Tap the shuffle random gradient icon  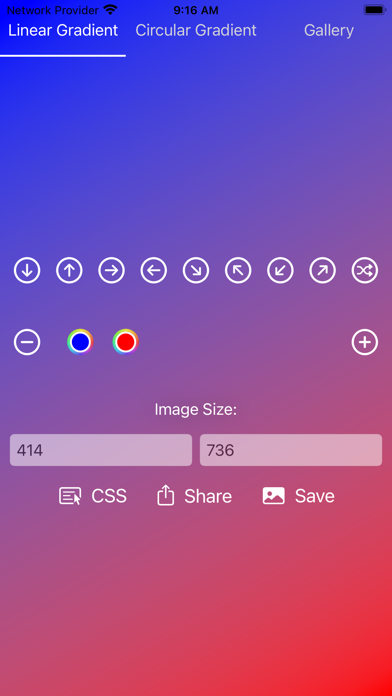pyautogui.click(x=365, y=270)
